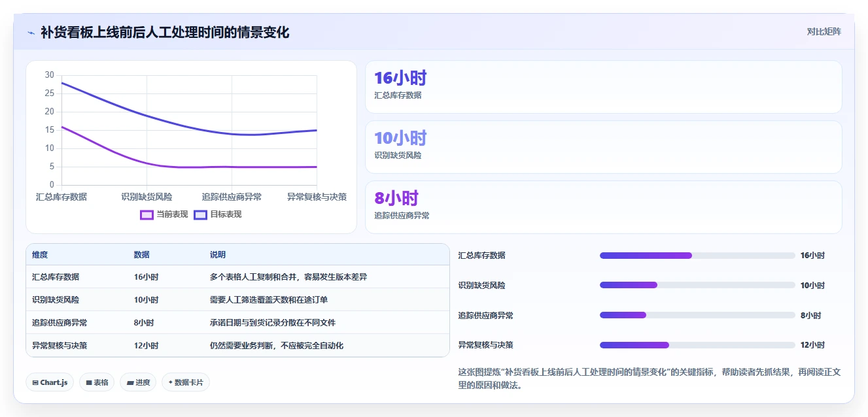
Task: Click the 12小时 cell in the table
Action: 147,346
